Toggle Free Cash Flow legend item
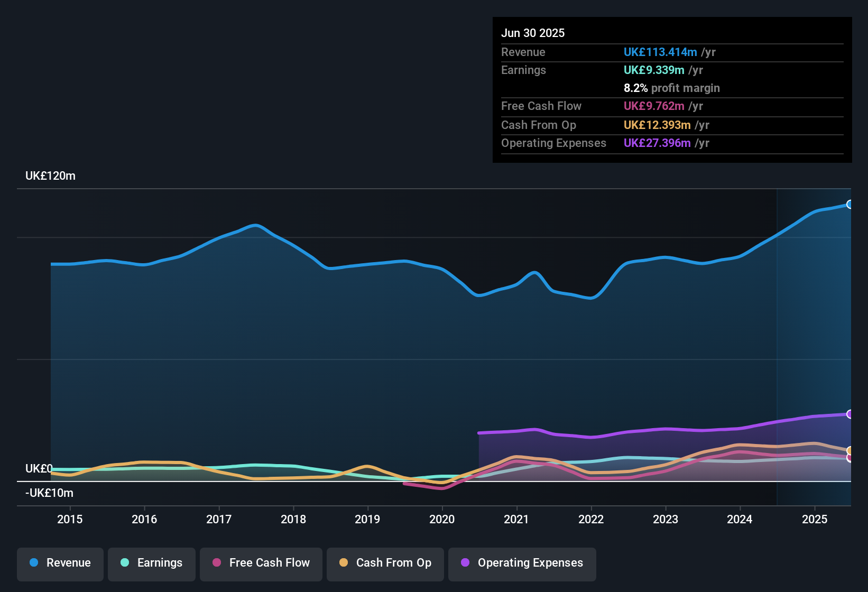The width and height of the screenshot is (868, 592). (261, 563)
